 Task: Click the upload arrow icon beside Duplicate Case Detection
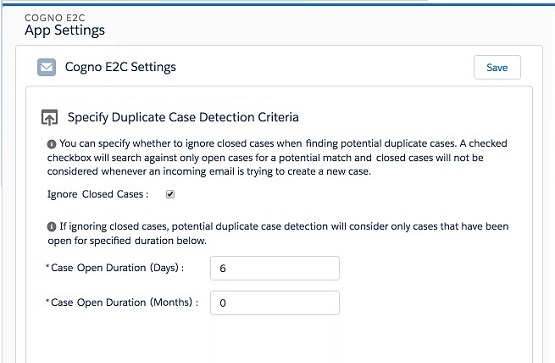[49, 117]
